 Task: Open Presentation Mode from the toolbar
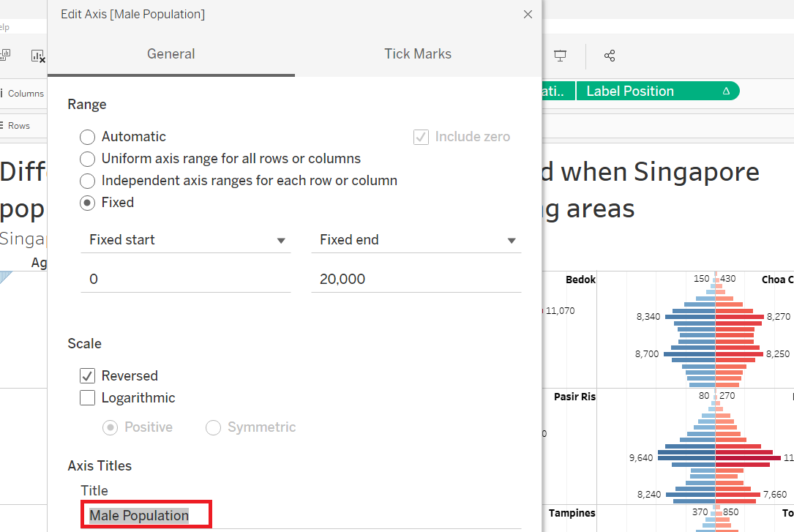tap(561, 56)
